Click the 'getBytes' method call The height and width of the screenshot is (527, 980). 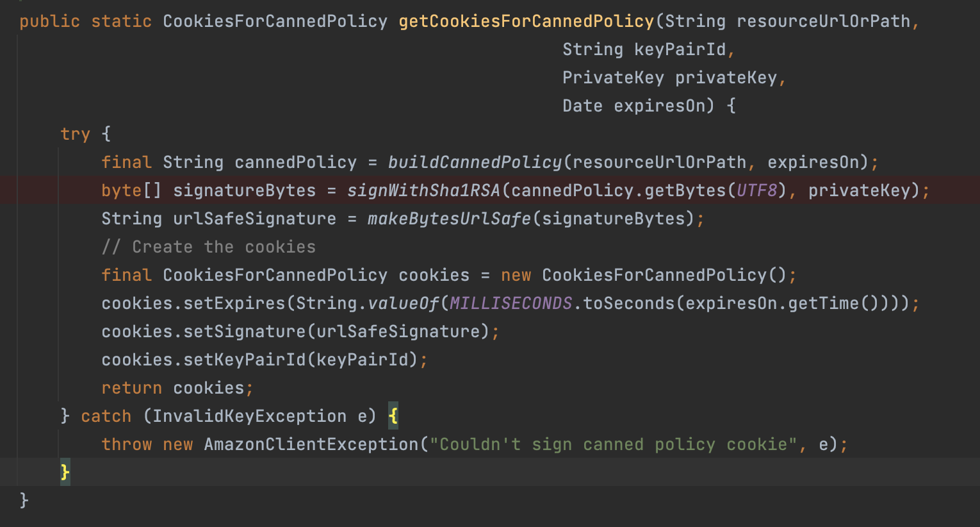click(x=685, y=190)
